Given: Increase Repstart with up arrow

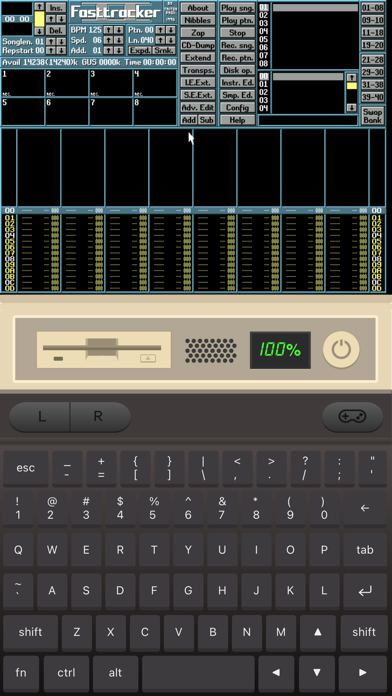Looking at the screenshot, I should click(51, 50).
